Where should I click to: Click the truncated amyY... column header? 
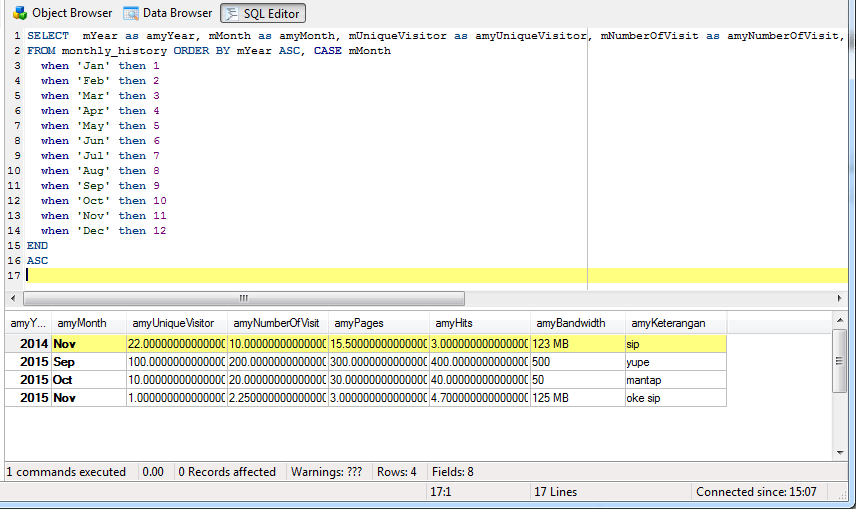[x=28, y=323]
